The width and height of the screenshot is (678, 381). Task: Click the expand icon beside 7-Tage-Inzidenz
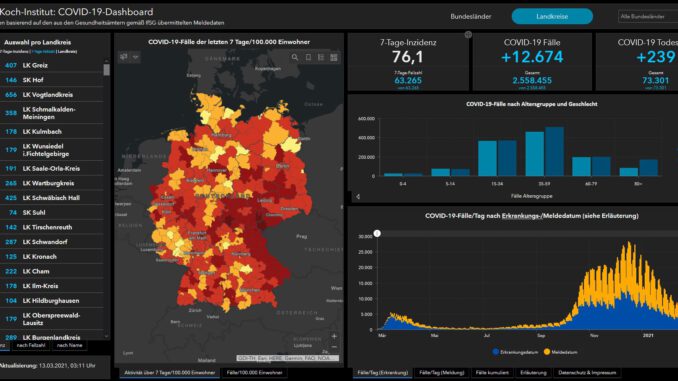[468, 35]
